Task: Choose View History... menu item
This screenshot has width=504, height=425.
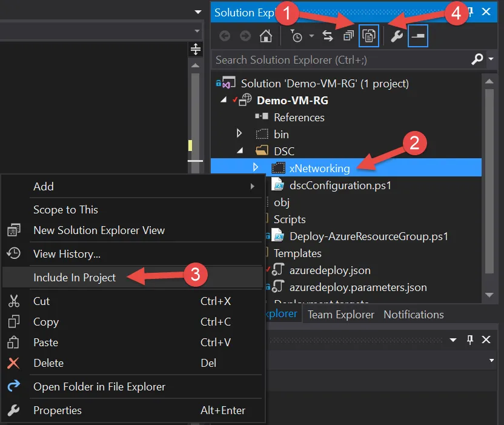Action: 133,254
